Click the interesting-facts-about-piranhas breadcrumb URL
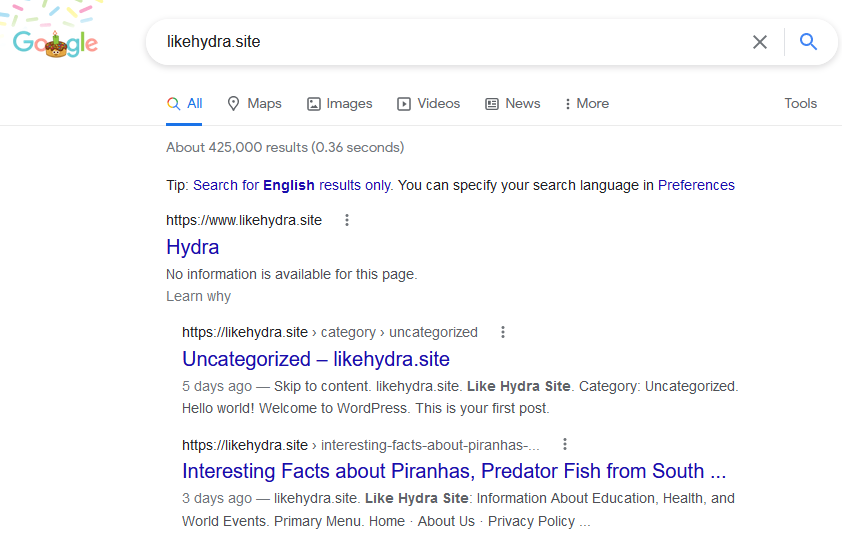Viewport: 842px width, 545px height. 361,445
